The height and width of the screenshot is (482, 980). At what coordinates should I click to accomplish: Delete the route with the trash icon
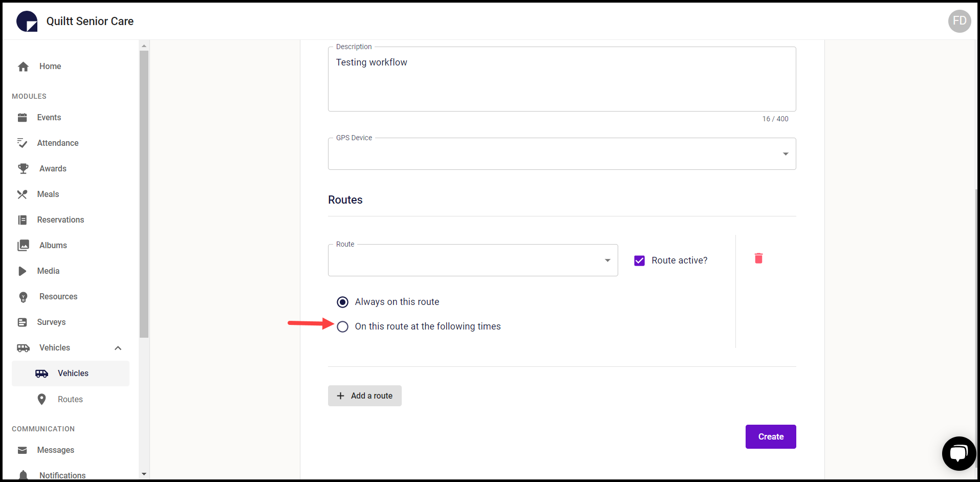(758, 258)
